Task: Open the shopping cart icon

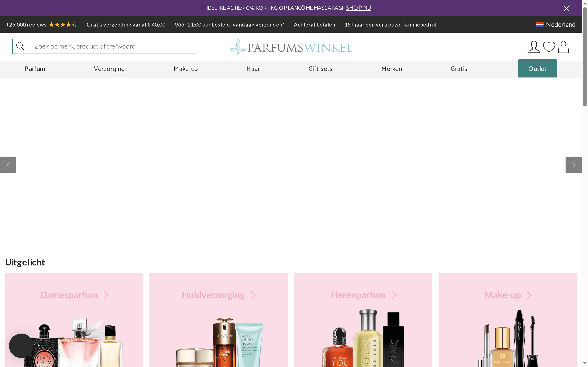Action: click(x=563, y=47)
